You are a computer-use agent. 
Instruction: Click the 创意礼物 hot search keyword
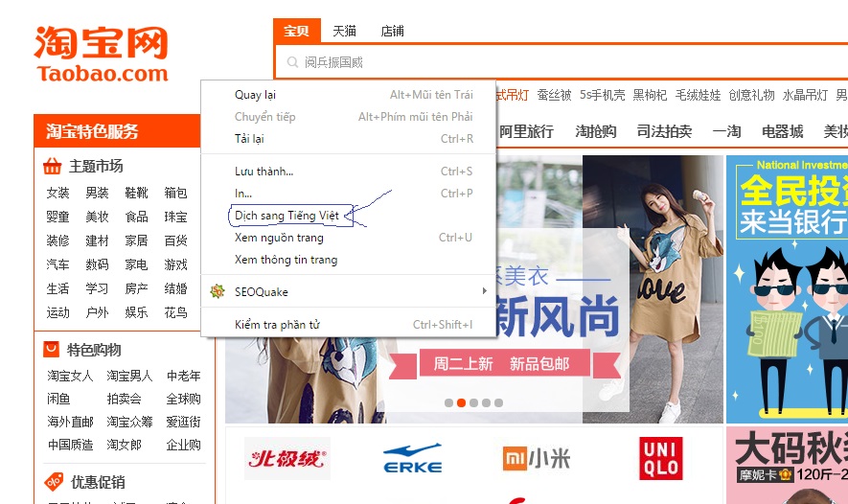[752, 95]
